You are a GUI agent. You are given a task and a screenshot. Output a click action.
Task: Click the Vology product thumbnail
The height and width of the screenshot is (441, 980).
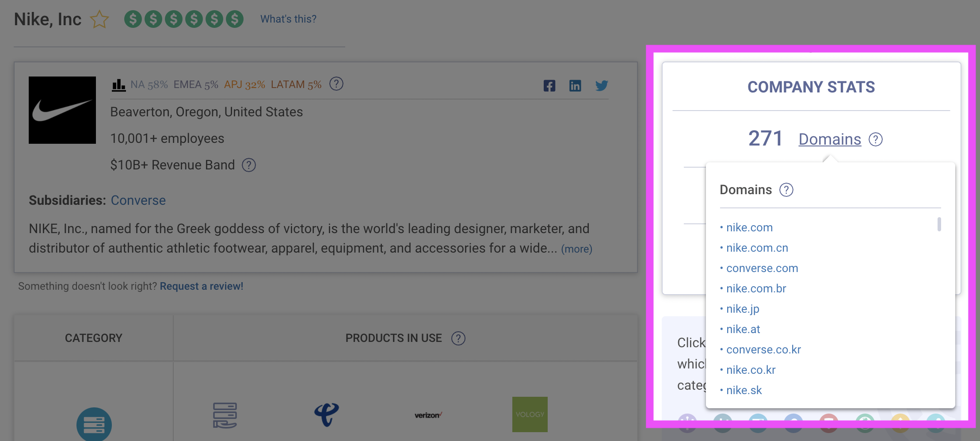(530, 414)
